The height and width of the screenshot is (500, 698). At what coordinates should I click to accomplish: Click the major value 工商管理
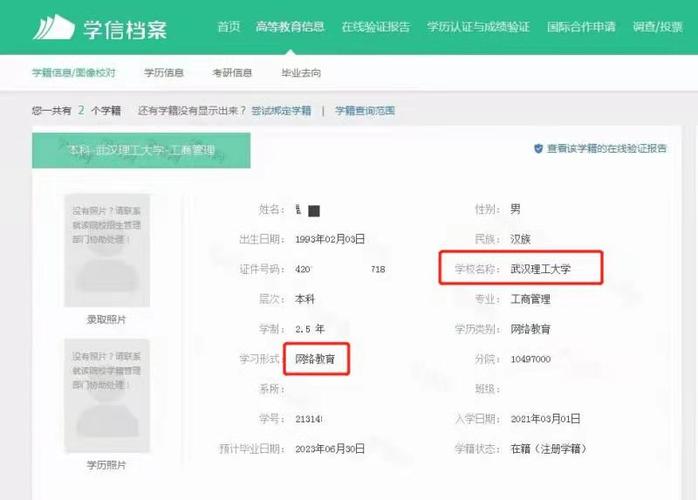pos(530,299)
